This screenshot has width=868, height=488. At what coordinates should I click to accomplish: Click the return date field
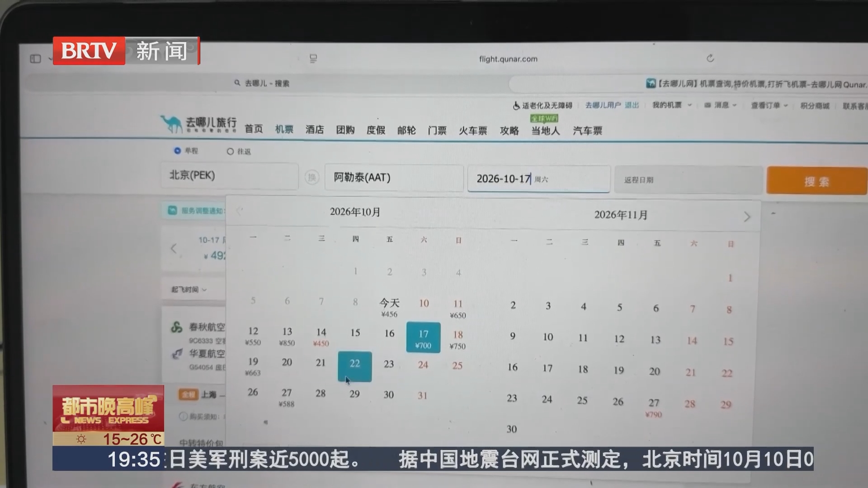pos(689,180)
